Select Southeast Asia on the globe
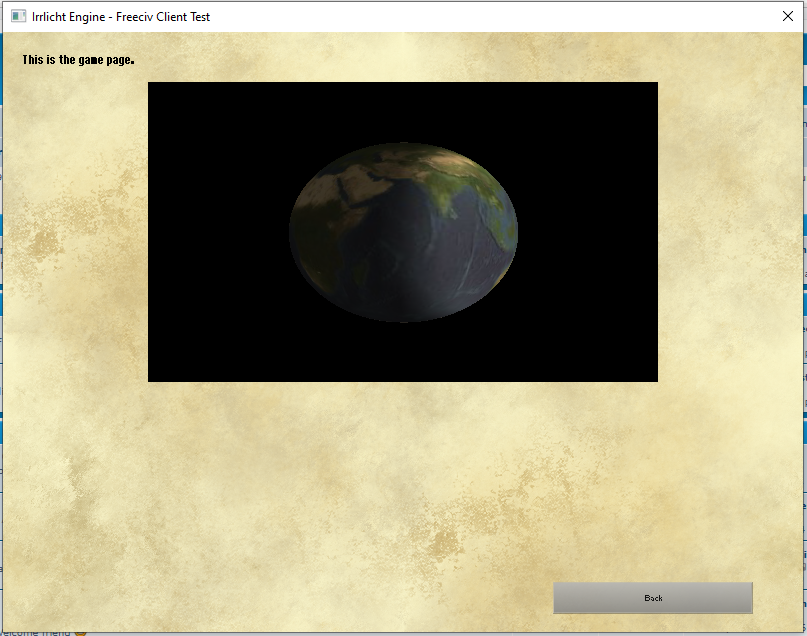Screen dimensions: 807x636 tap(492, 210)
